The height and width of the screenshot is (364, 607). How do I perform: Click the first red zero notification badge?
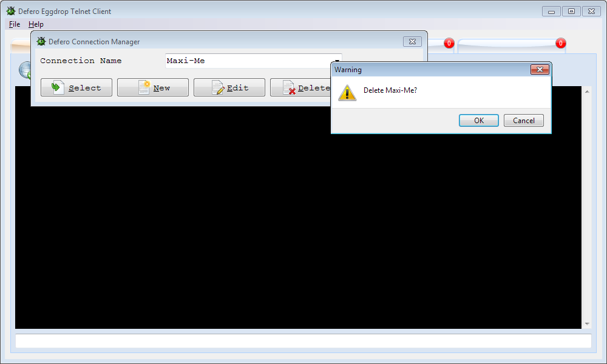point(449,43)
